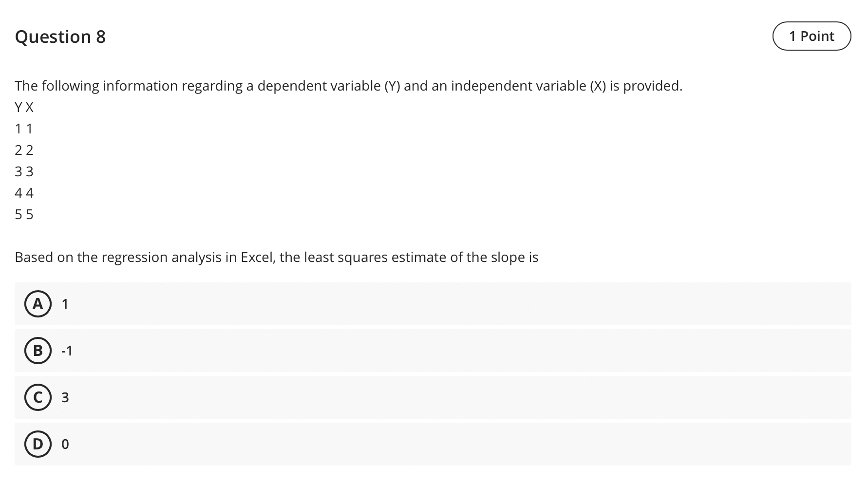Click the 1 Point badge
This screenshot has width=868, height=484.
pos(811,36)
